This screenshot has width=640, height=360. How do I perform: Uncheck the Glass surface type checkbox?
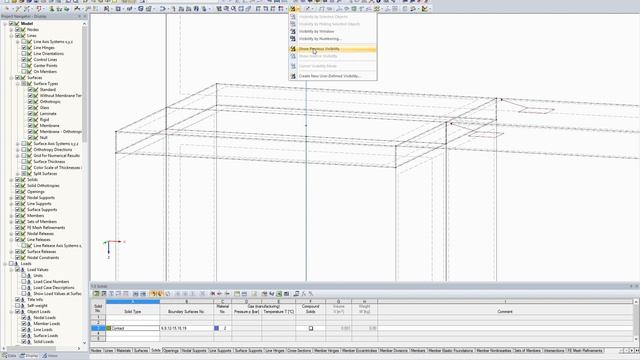point(30,107)
